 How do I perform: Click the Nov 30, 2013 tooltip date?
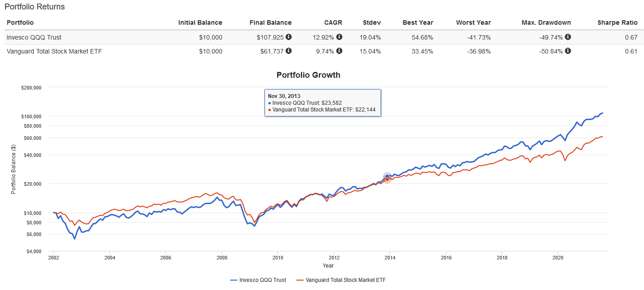tap(284, 96)
